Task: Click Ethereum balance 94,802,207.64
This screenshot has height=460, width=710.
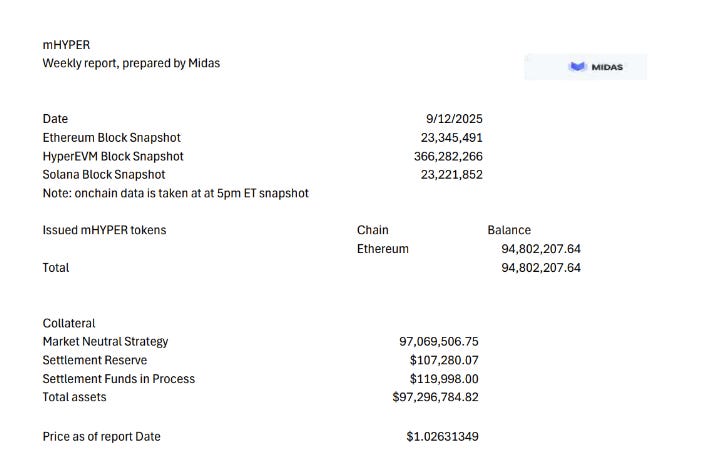Action: (541, 249)
